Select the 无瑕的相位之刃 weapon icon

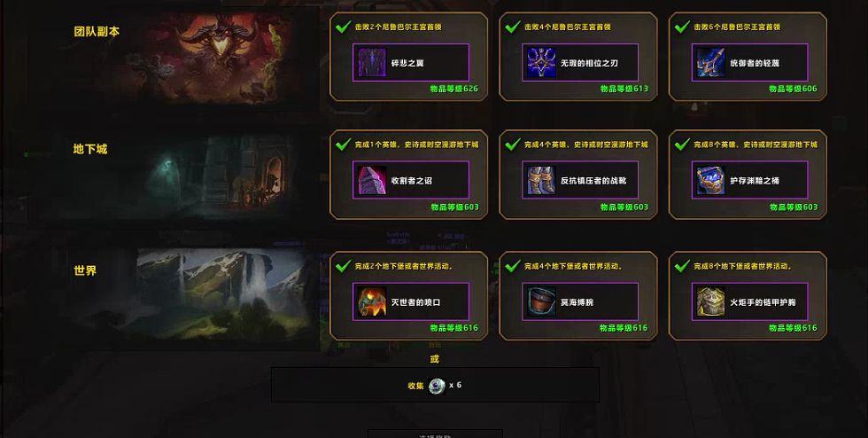tap(541, 63)
